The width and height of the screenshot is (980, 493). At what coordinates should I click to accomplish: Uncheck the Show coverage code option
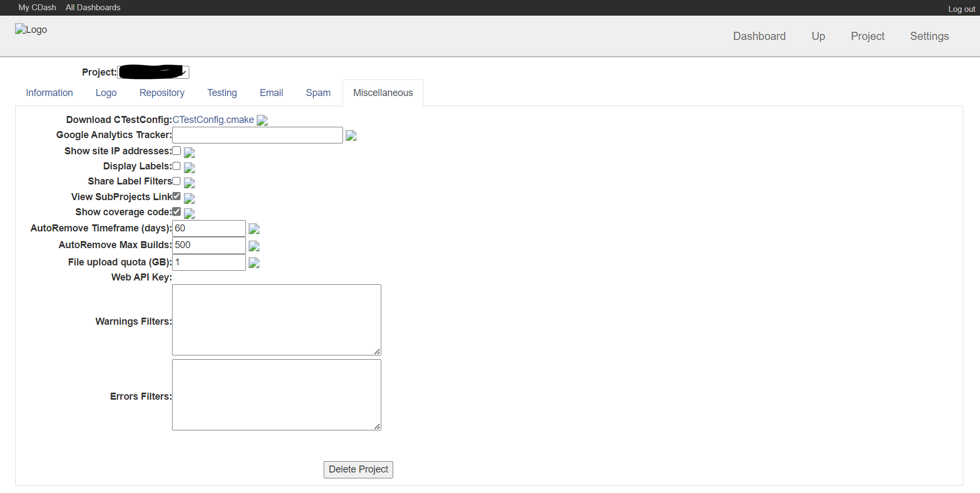tap(176, 211)
